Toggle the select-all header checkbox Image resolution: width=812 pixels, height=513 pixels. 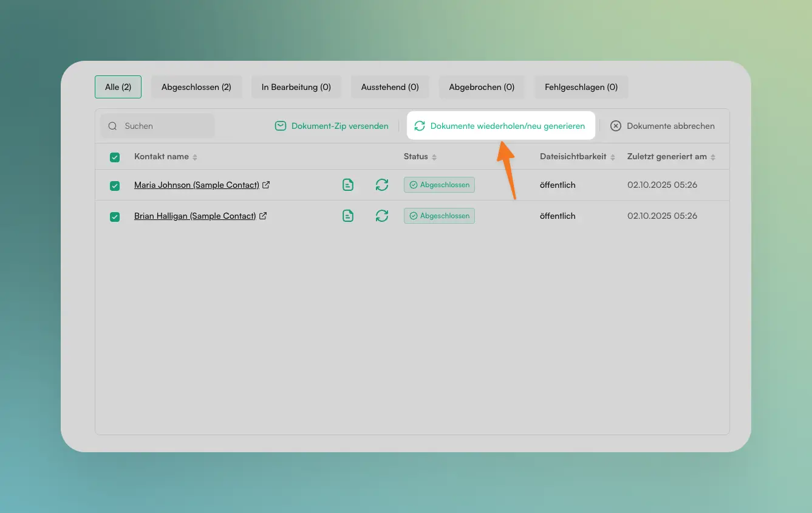(115, 157)
